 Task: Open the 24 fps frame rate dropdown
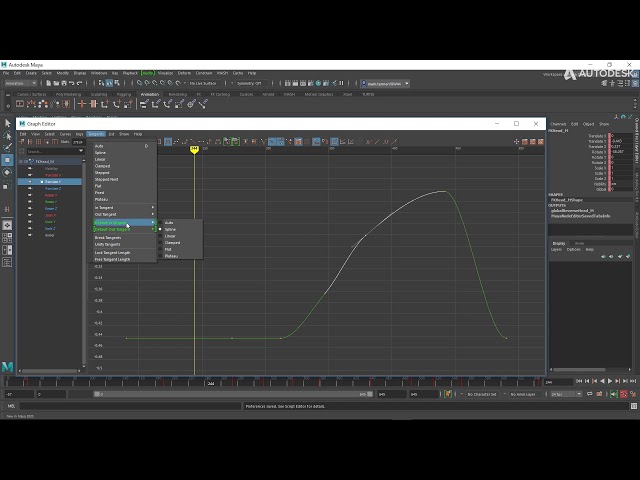(x=566, y=394)
